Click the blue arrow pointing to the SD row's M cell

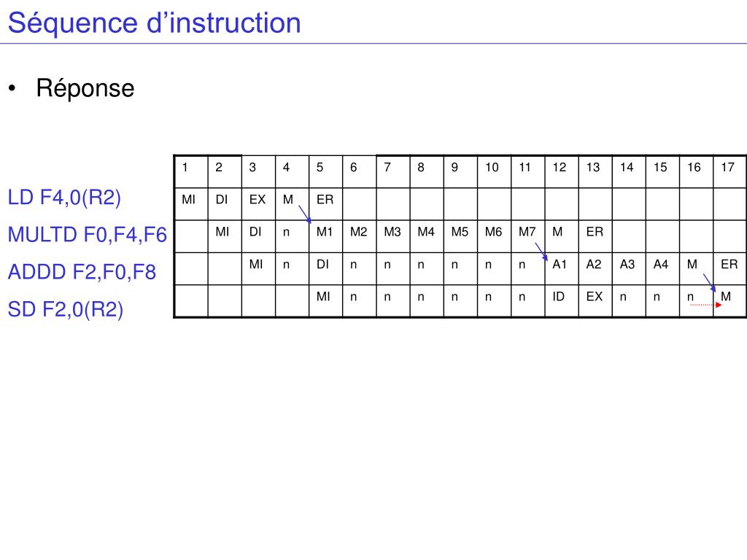[x=710, y=283]
